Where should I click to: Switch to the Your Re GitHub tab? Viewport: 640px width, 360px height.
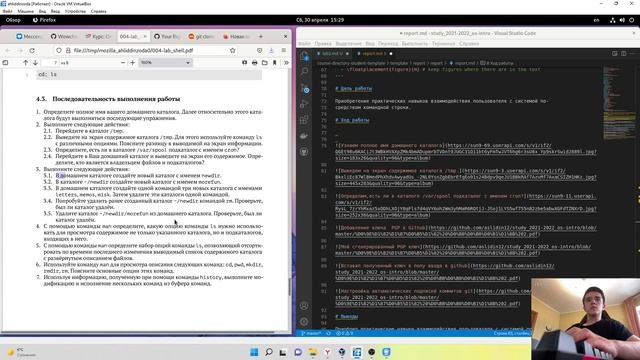[x=167, y=36]
